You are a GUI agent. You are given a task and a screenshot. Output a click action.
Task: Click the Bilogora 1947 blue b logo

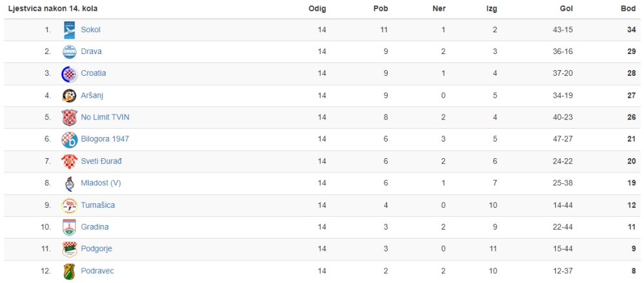coord(70,140)
